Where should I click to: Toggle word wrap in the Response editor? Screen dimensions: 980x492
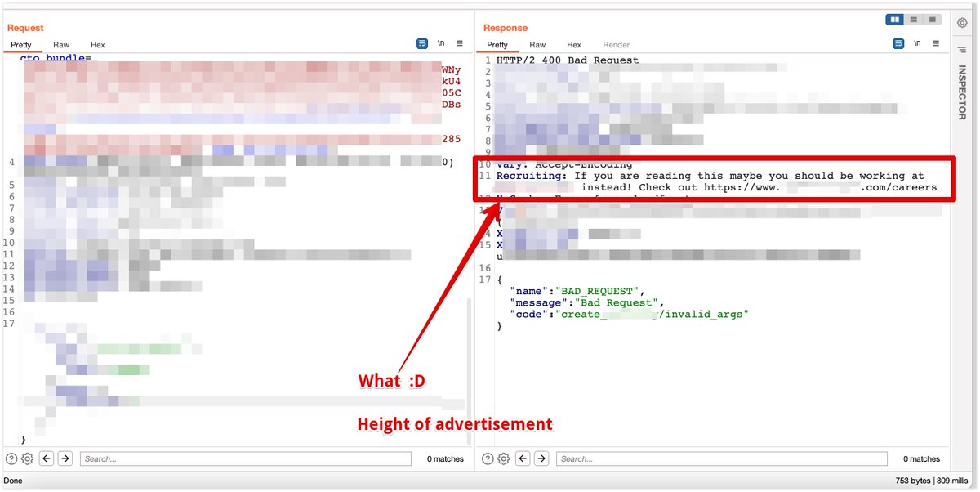click(898, 42)
